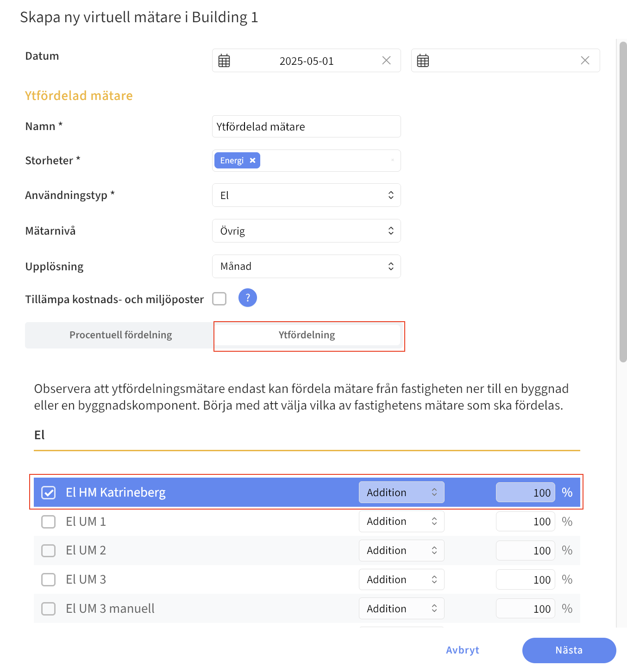Clear the 2025-05-01 start date
Screen dimensions: 627x672
(386, 61)
